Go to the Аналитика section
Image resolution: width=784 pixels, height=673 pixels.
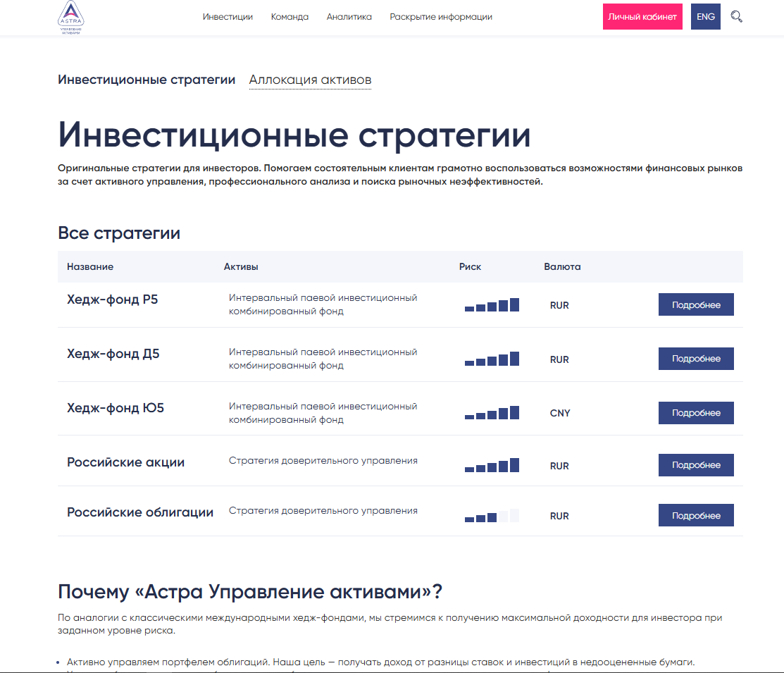coord(349,16)
